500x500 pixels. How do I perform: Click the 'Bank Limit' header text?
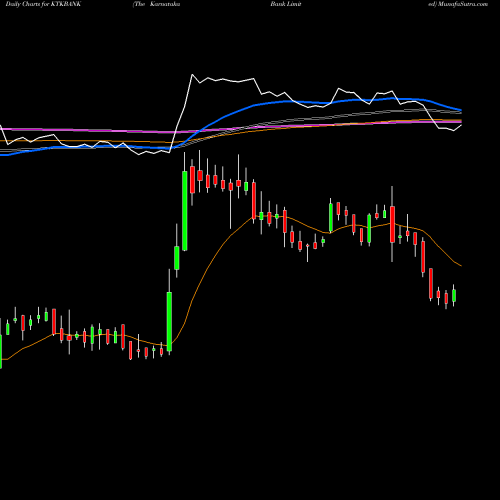(x=286, y=4)
